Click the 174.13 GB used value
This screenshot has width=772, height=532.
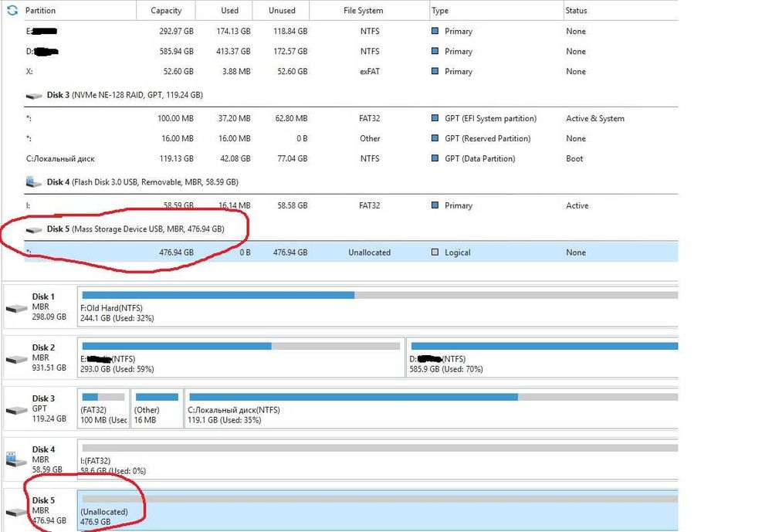point(233,31)
